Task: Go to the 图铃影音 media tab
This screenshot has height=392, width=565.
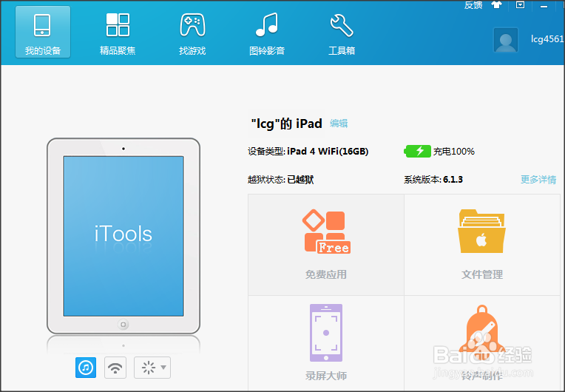Action: pyautogui.click(x=267, y=34)
